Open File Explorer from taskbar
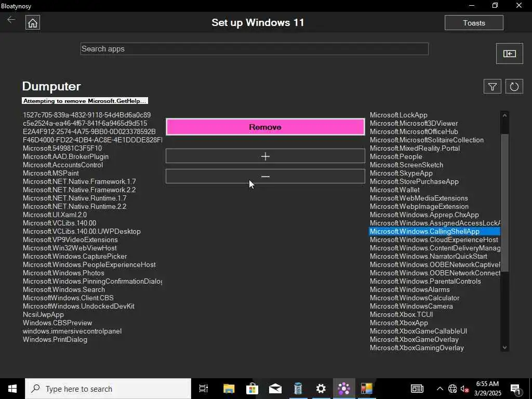The width and height of the screenshot is (532, 399). point(229,389)
